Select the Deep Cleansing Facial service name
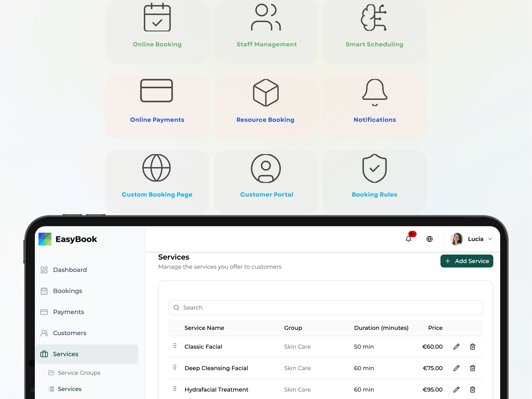The height and width of the screenshot is (399, 532). pyautogui.click(x=216, y=368)
